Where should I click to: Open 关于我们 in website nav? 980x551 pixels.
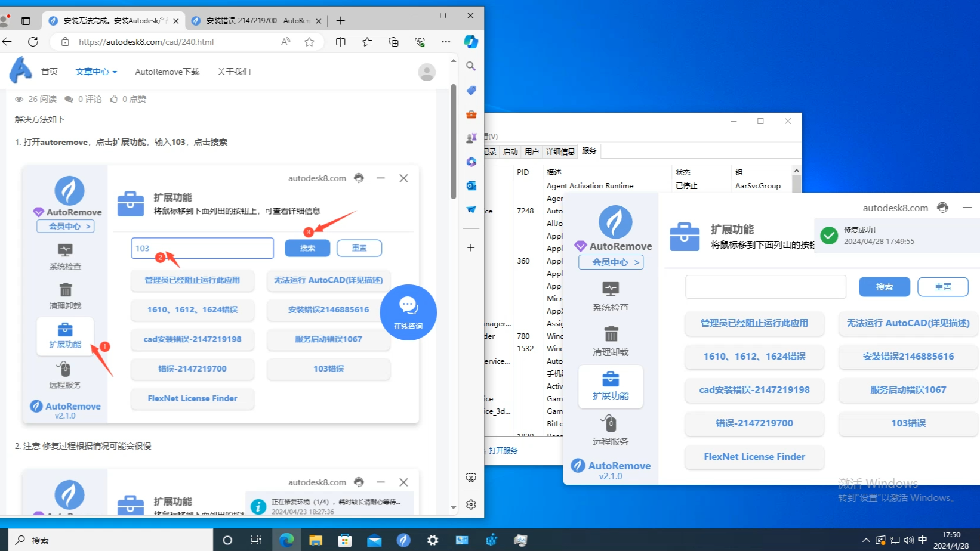(234, 72)
